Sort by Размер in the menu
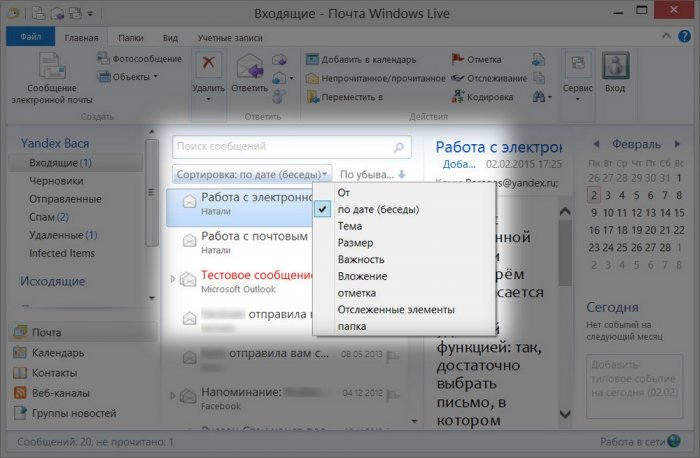 [x=405, y=243]
